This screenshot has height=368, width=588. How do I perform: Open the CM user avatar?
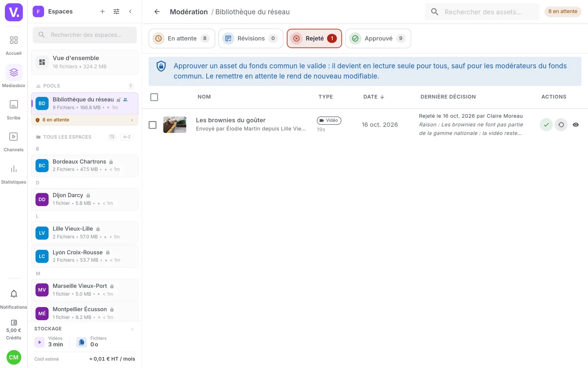pos(14,357)
